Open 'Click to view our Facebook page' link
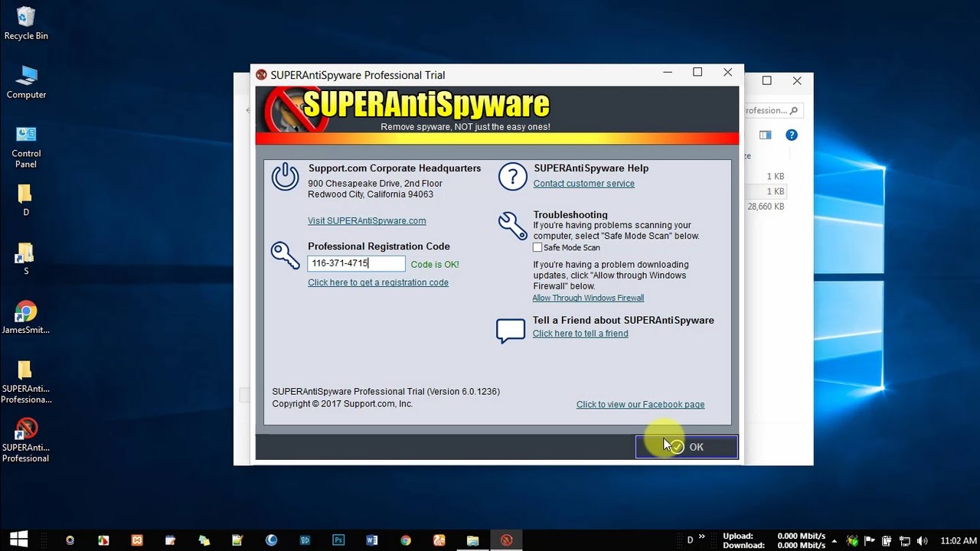The width and height of the screenshot is (980, 551). point(641,404)
